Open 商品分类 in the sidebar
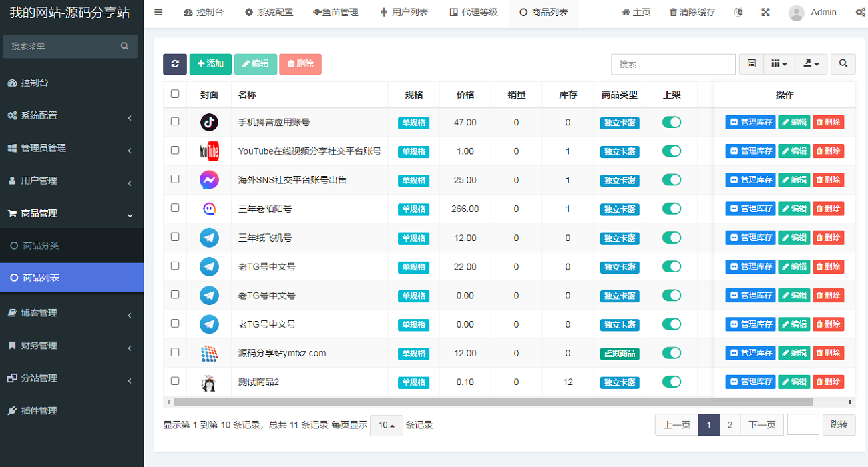The height and width of the screenshot is (467, 868). pos(41,246)
